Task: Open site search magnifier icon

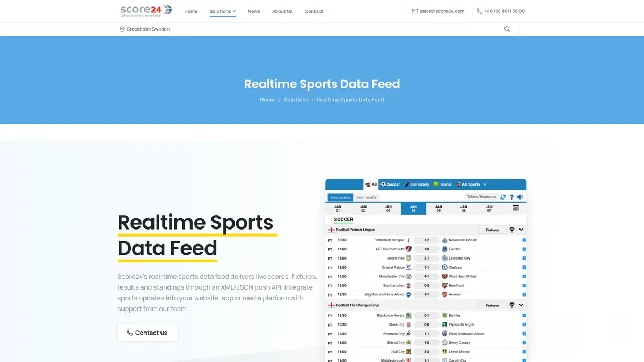Action: click(507, 29)
